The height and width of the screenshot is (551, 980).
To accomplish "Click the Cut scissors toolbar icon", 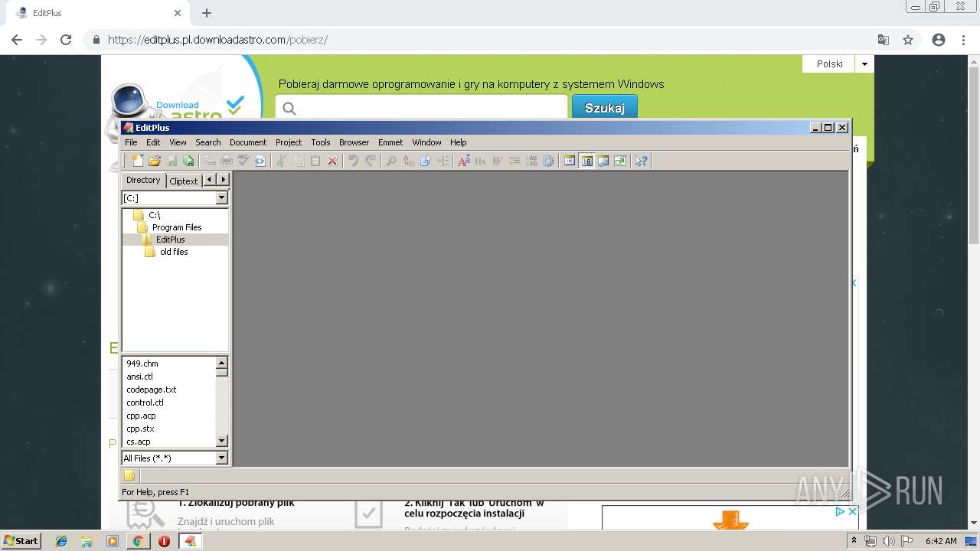I will coord(282,161).
